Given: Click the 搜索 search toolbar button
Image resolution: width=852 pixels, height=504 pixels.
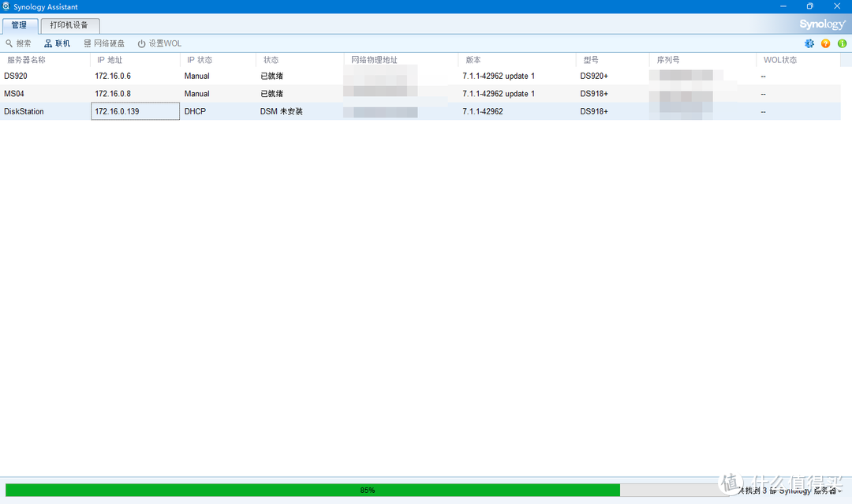Looking at the screenshot, I should 18,43.
